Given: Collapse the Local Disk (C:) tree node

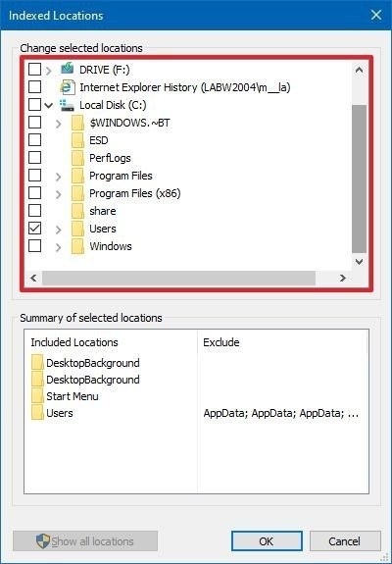Looking at the screenshot, I should (x=48, y=105).
